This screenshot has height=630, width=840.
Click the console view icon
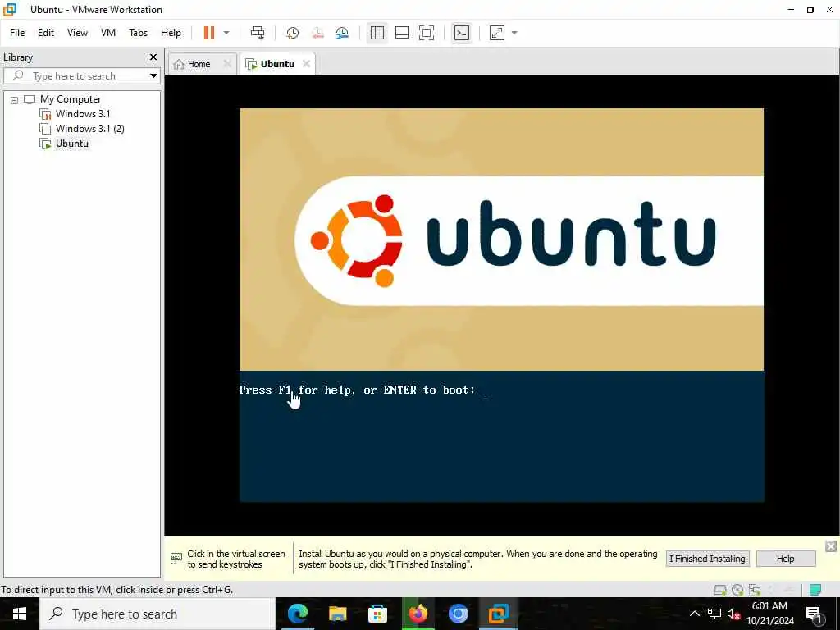pyautogui.click(x=462, y=33)
